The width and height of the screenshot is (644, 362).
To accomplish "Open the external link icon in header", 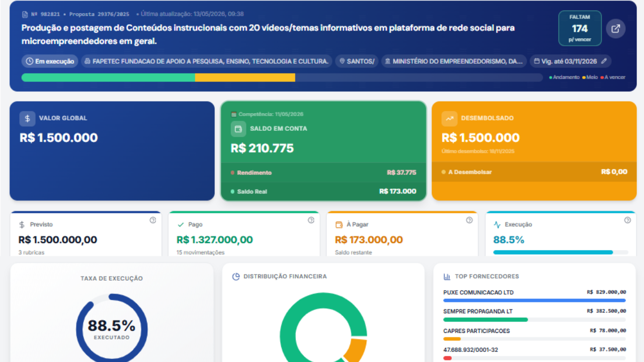I will click(615, 29).
